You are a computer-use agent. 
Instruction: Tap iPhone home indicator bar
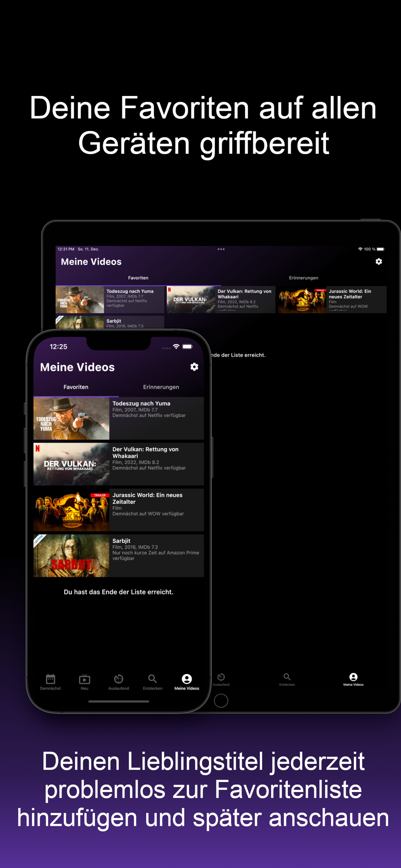pos(118,701)
